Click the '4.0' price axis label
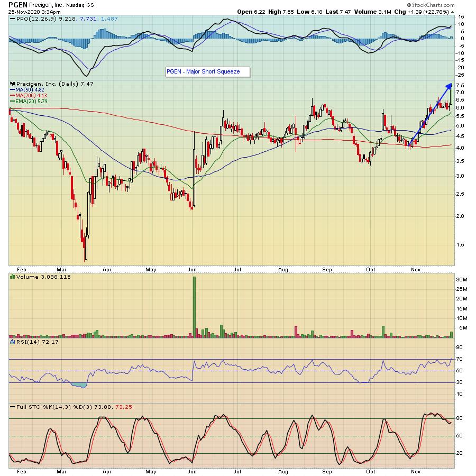 (460, 148)
